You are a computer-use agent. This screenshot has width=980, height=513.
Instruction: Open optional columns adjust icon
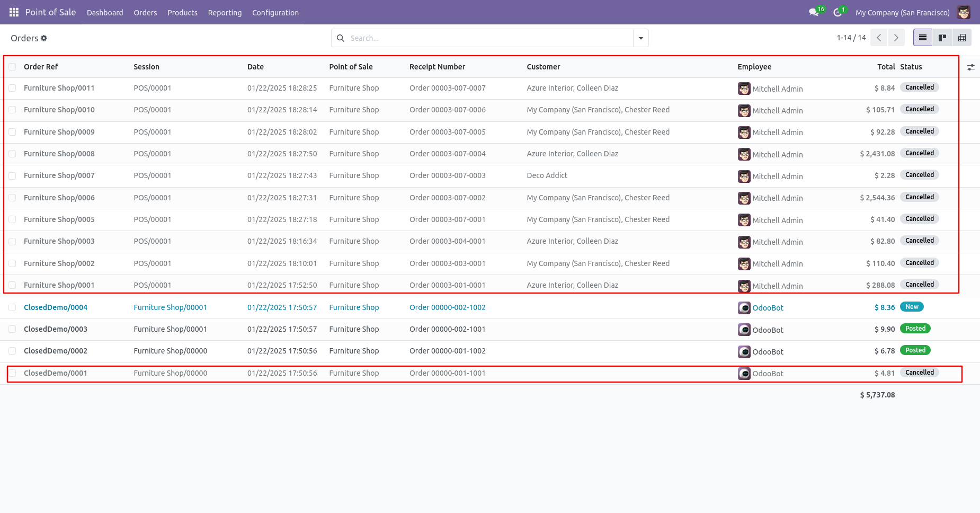(970, 67)
